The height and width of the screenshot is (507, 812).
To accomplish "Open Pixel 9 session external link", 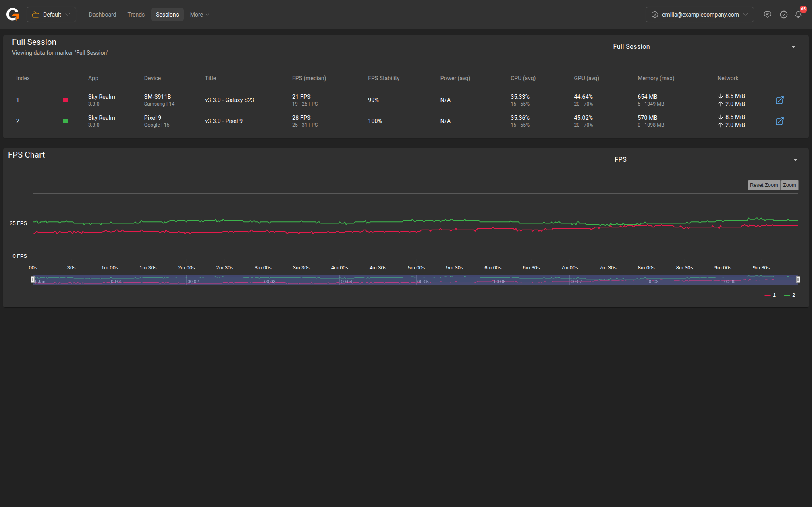I will point(779,121).
